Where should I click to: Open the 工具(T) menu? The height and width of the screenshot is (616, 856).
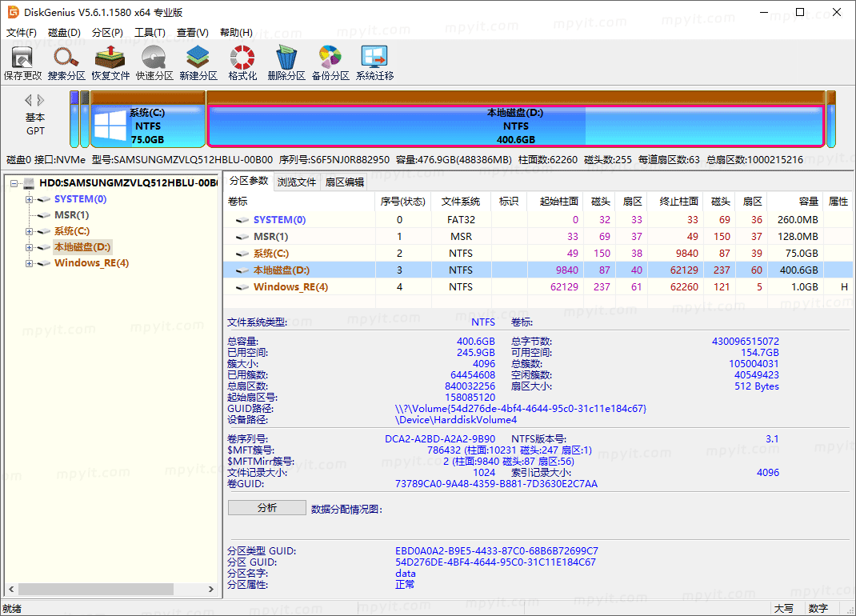coord(150,33)
